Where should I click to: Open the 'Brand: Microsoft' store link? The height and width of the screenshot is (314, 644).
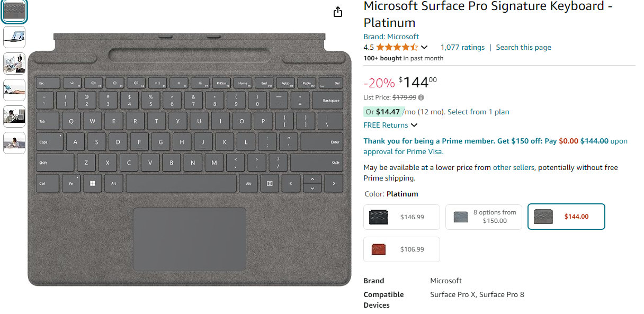(391, 37)
